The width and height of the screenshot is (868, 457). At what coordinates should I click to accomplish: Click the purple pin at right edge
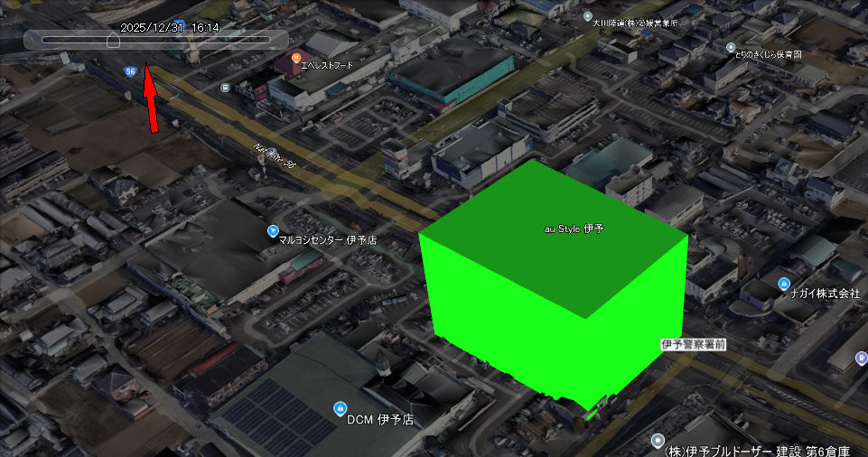(x=861, y=358)
